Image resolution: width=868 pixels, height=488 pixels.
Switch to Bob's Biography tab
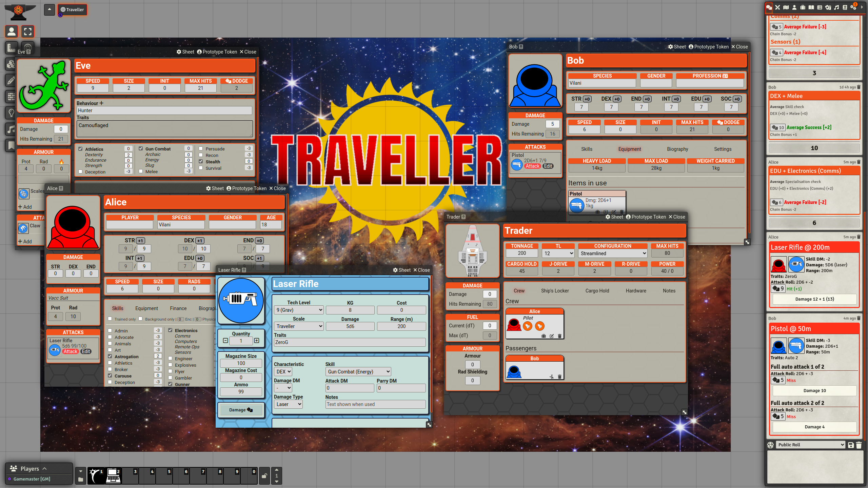[x=677, y=149]
